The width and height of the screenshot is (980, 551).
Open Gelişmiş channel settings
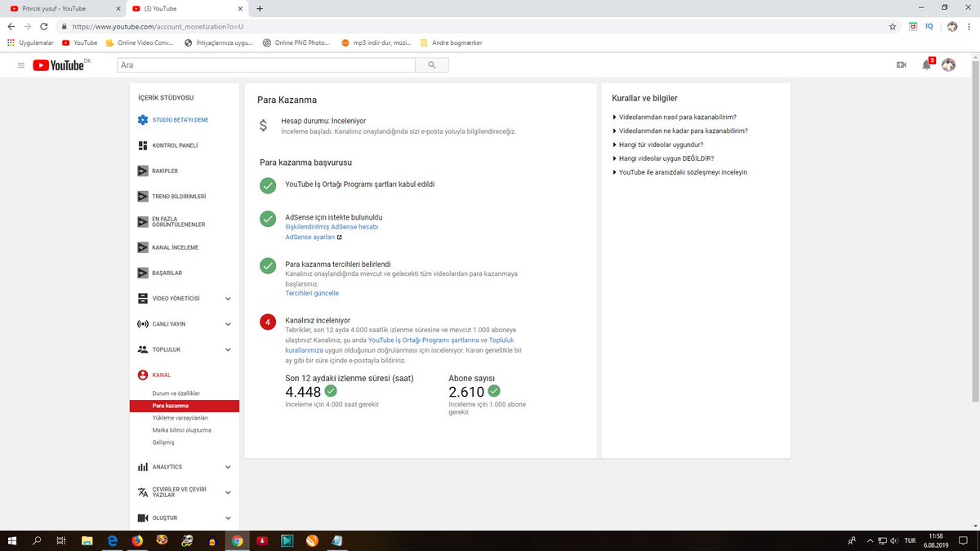[x=163, y=442]
